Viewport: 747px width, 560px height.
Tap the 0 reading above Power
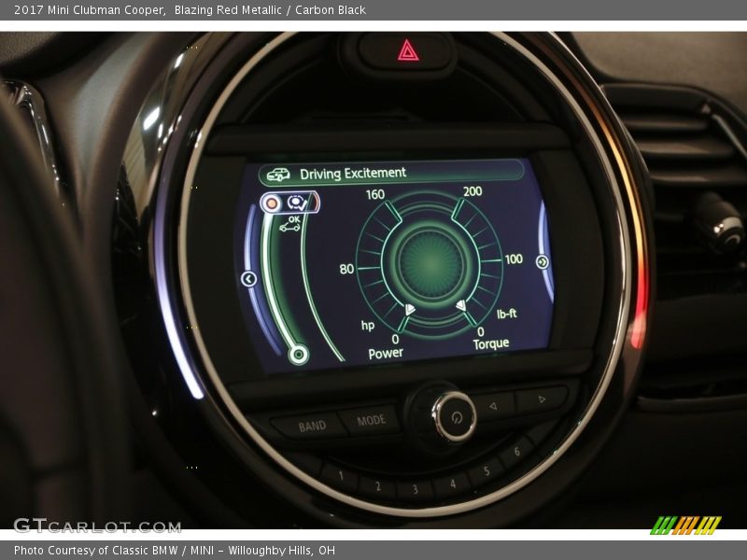pyautogui.click(x=395, y=339)
